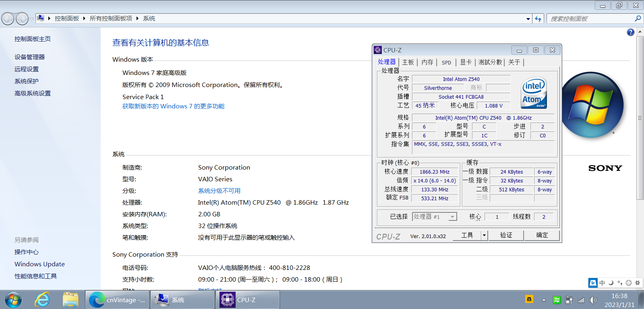
Task: Open volume speaker tray icon
Action: point(593,300)
